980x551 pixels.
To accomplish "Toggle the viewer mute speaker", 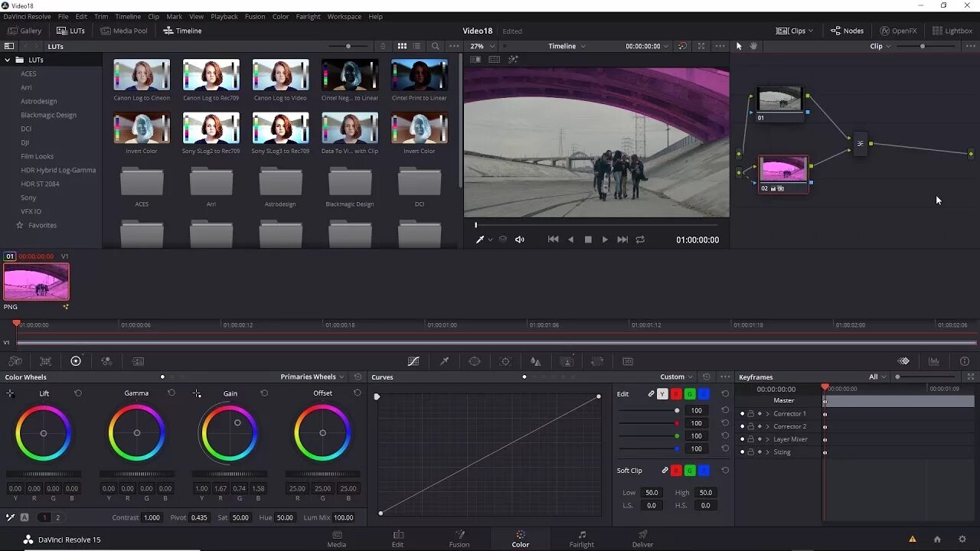I will pos(519,240).
